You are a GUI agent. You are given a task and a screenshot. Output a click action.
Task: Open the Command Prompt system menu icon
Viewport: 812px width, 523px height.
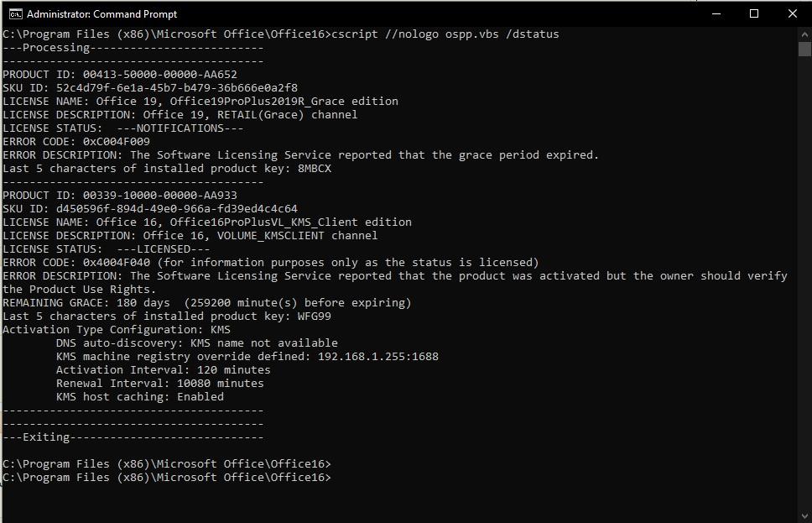16,14
